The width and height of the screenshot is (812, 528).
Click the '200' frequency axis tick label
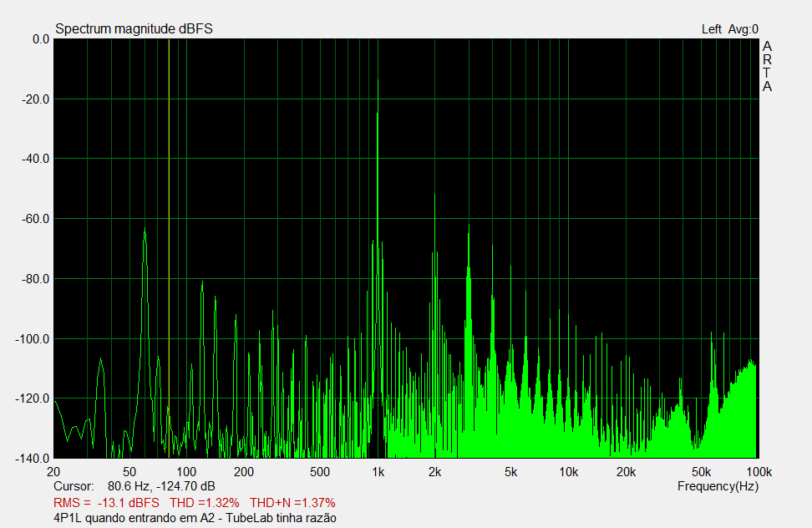point(244,472)
